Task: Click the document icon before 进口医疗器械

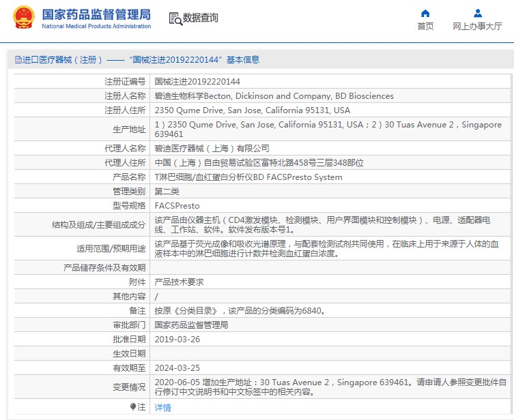Action: (x=18, y=59)
